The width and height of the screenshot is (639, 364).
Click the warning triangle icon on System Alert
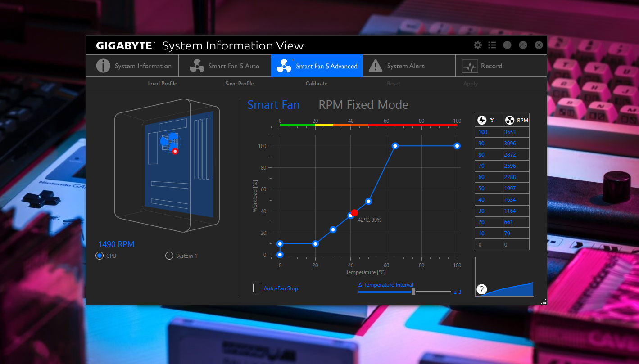coord(375,66)
